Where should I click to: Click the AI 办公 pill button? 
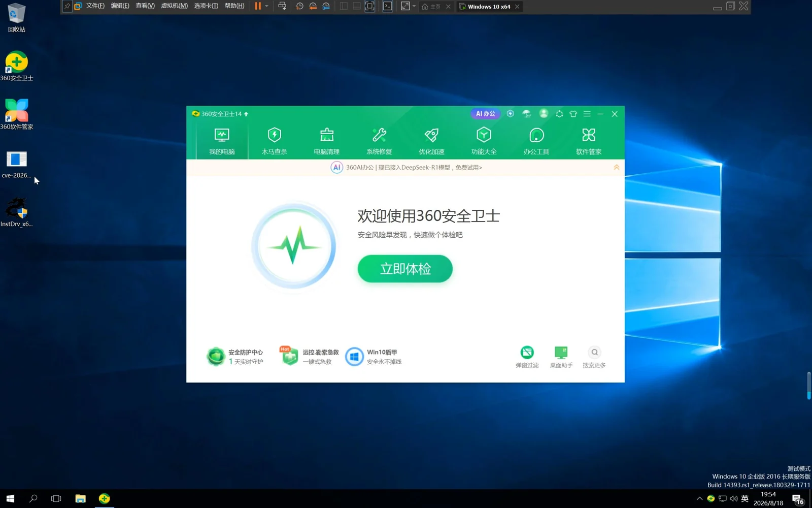pyautogui.click(x=485, y=114)
